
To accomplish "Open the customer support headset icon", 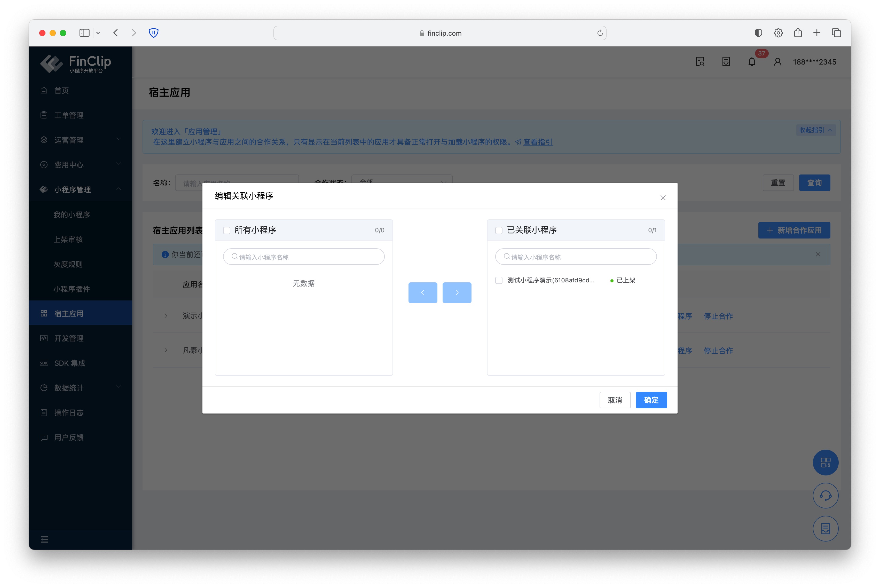I will (825, 496).
